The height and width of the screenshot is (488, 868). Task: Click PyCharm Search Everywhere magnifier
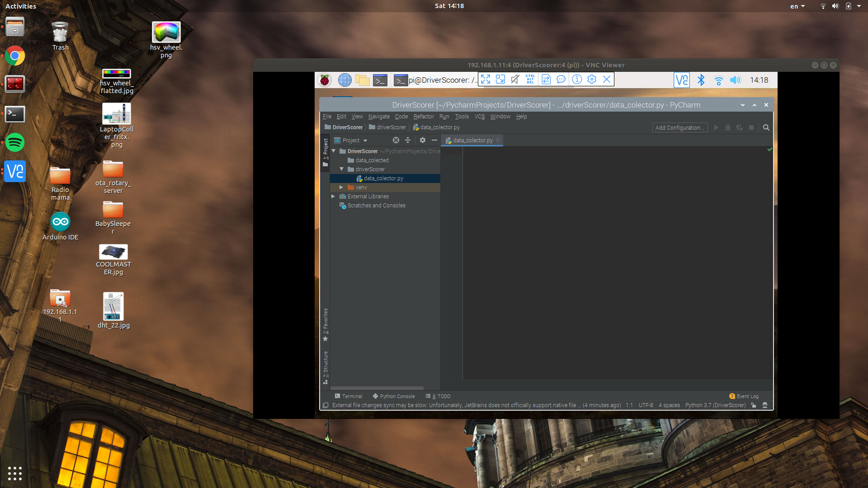pos(766,127)
